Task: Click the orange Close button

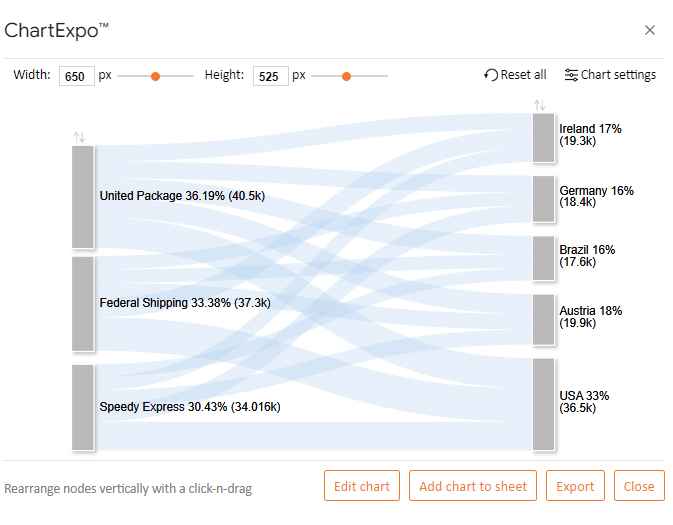Action: tap(639, 486)
